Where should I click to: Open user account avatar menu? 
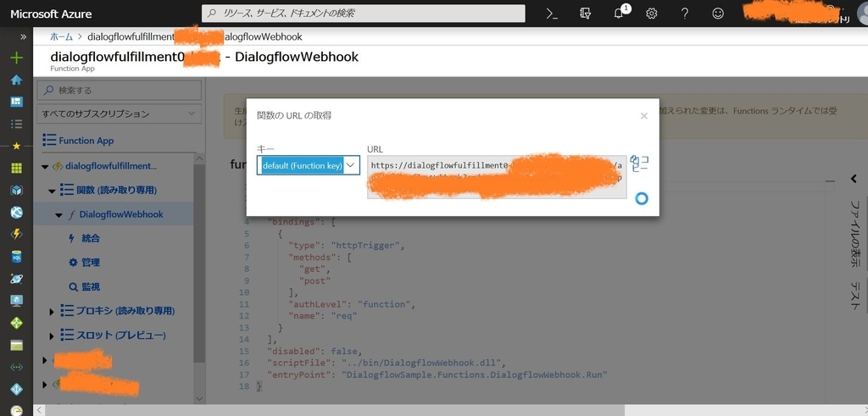click(x=862, y=14)
